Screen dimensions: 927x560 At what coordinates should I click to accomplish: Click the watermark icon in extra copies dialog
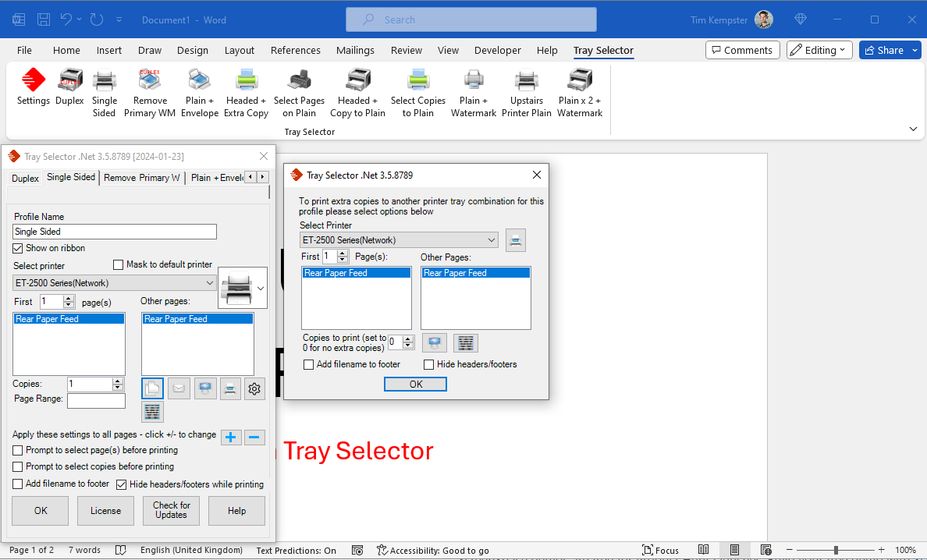(466, 342)
